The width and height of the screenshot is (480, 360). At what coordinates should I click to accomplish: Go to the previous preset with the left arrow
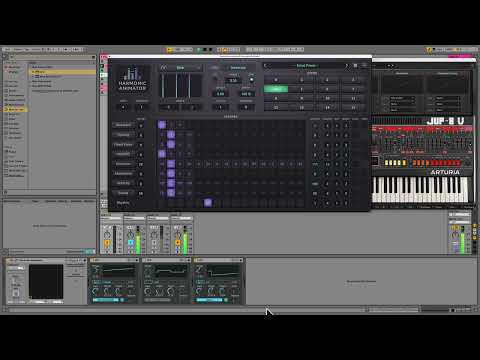(266, 66)
